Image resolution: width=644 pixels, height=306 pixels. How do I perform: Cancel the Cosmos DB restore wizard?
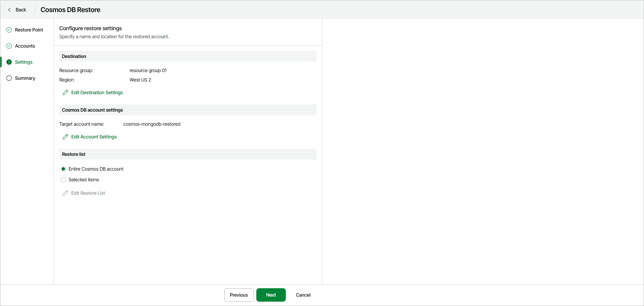point(303,295)
